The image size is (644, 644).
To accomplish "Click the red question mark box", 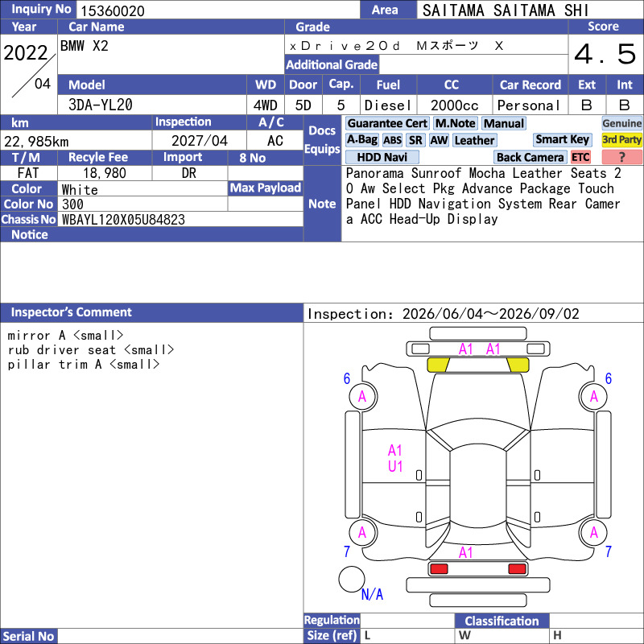I will 621,157.
